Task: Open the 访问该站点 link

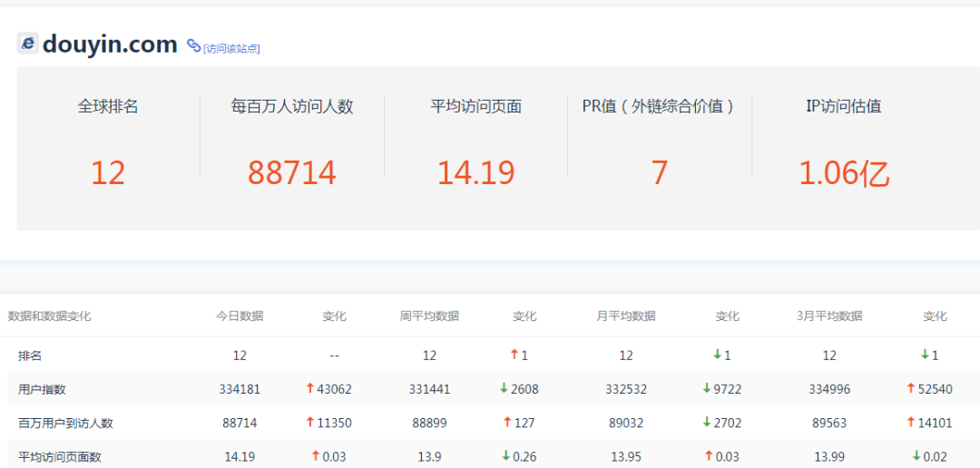Action: click(232, 48)
